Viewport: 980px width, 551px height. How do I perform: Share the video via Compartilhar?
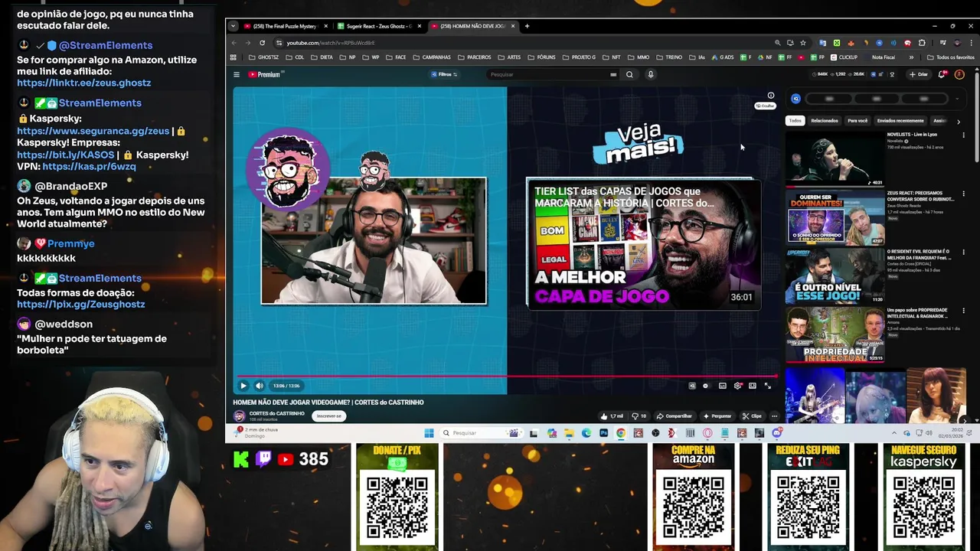[x=675, y=416]
